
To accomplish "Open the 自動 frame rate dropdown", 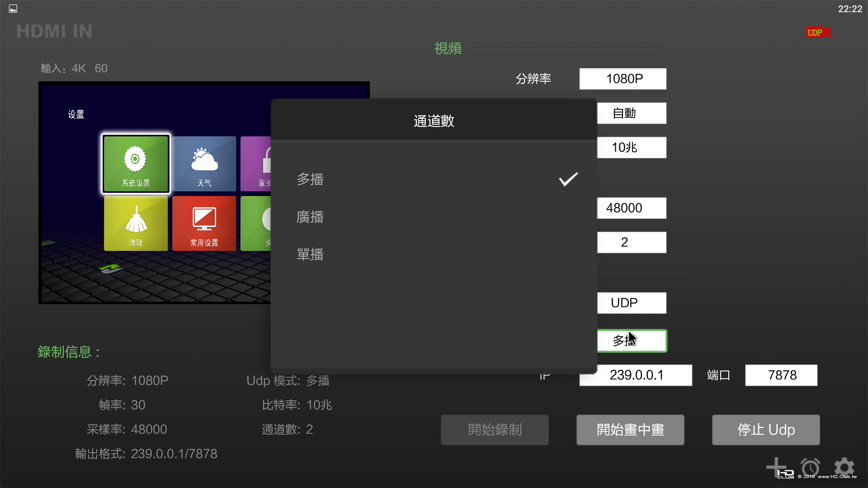I will tap(632, 113).
